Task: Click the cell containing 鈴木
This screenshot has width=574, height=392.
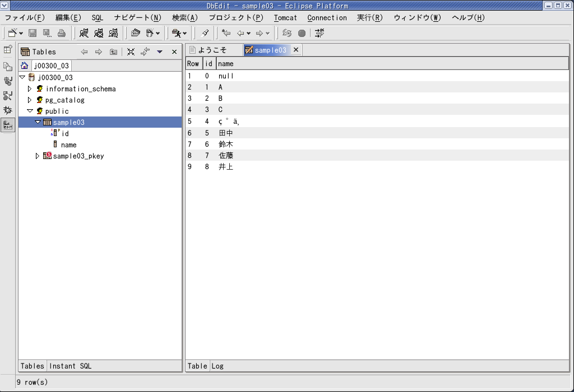Action: pyautogui.click(x=225, y=144)
